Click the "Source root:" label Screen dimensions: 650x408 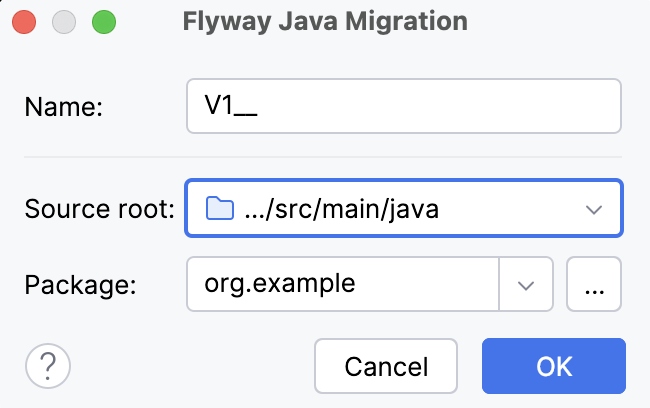point(99,210)
